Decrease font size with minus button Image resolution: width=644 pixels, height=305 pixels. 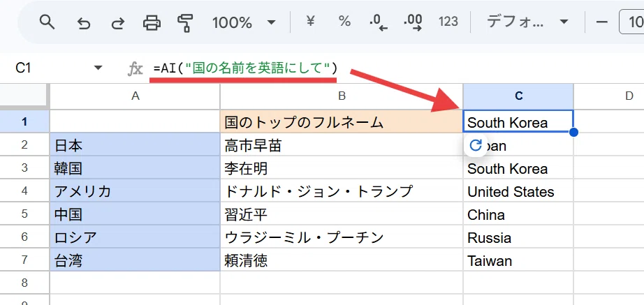(x=601, y=22)
